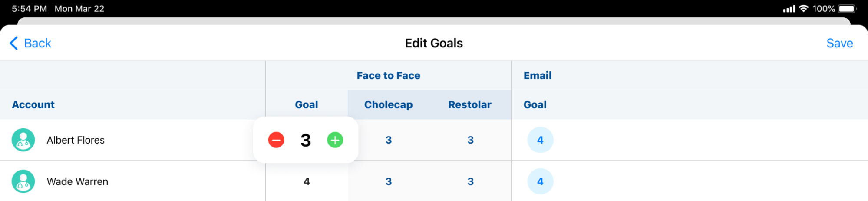Check the battery icon in status bar
Screen dimensions: 868x201
(847, 9)
